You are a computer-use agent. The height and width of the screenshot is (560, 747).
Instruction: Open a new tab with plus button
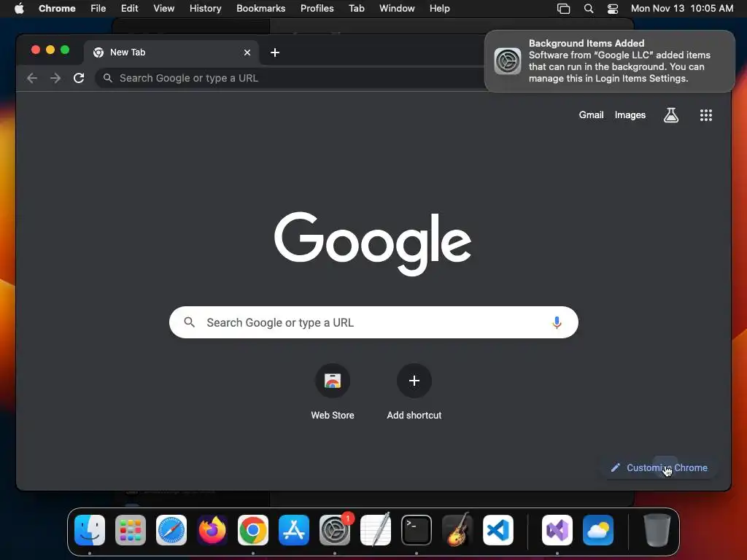point(275,52)
